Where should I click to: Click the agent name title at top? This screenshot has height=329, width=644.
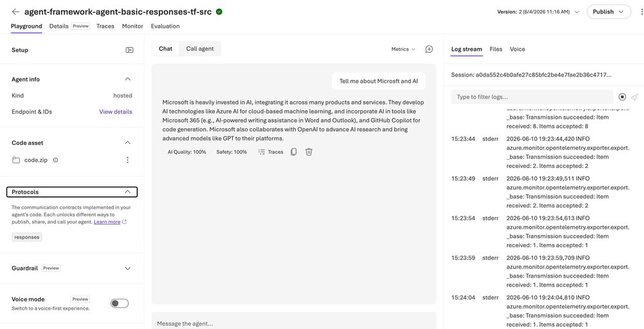[118, 12]
